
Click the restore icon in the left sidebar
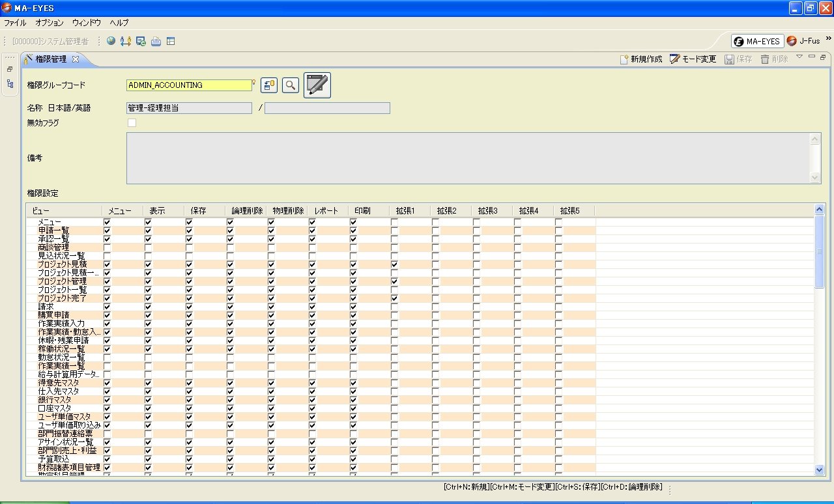[10, 69]
